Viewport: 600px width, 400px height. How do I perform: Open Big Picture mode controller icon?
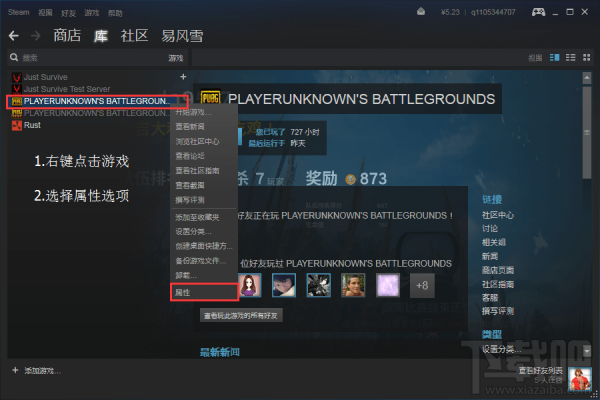[x=538, y=12]
